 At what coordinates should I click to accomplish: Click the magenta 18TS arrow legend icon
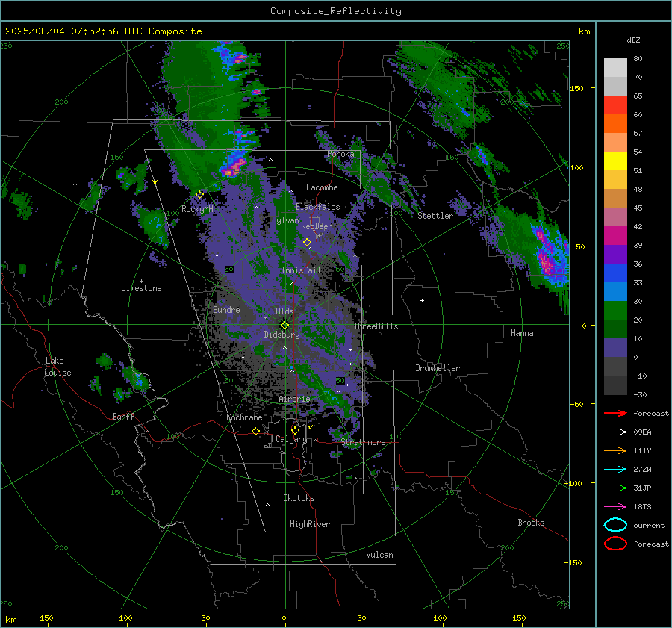615,507
